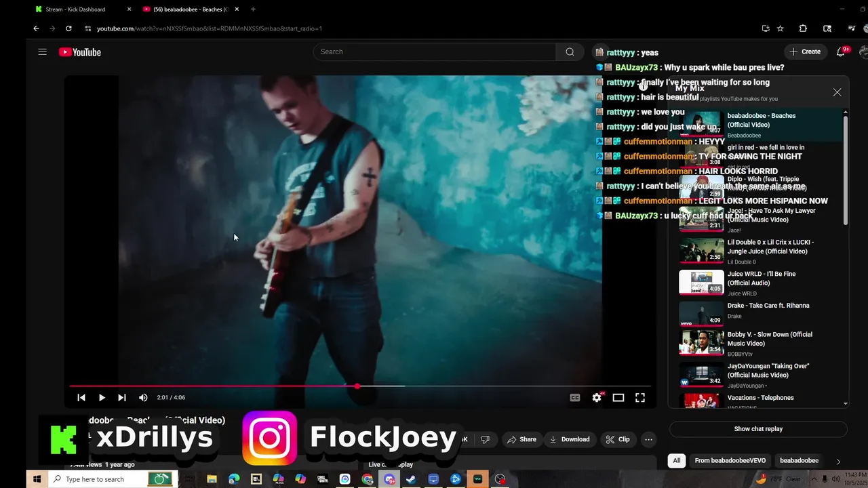This screenshot has height=488, width=868.
Task: Open Windows Start menu
Action: pos(37,479)
